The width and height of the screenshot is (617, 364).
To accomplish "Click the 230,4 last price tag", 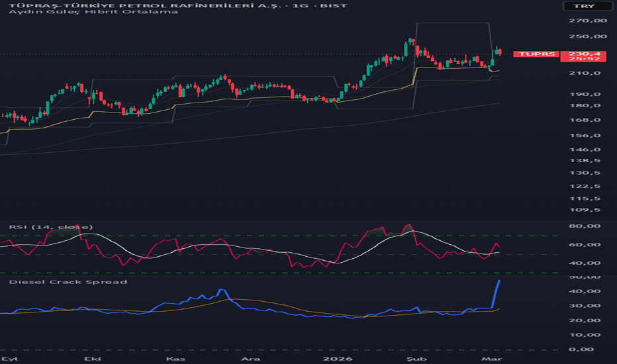I will 583,54.
